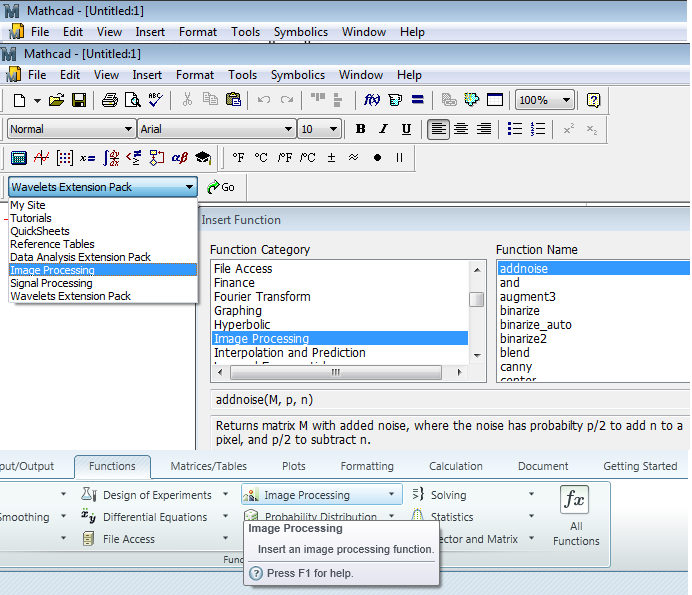Screen dimensions: 692x595
Task: Open the Evaluation x= toolbar icon
Action: [x=87, y=158]
